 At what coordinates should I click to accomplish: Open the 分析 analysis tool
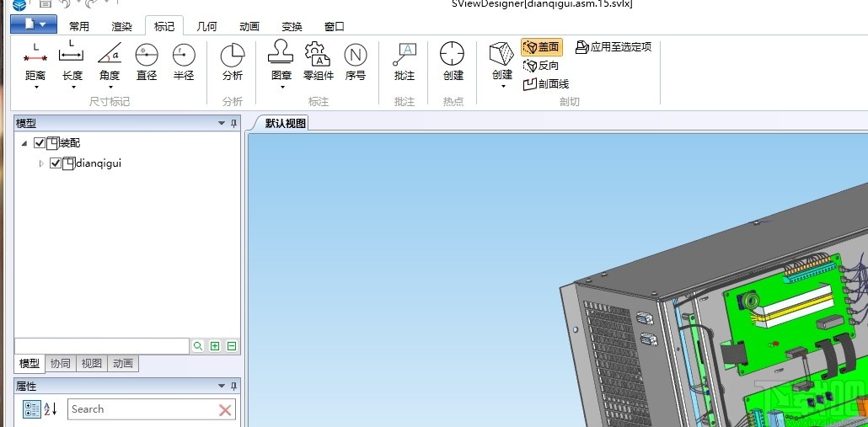(x=233, y=61)
